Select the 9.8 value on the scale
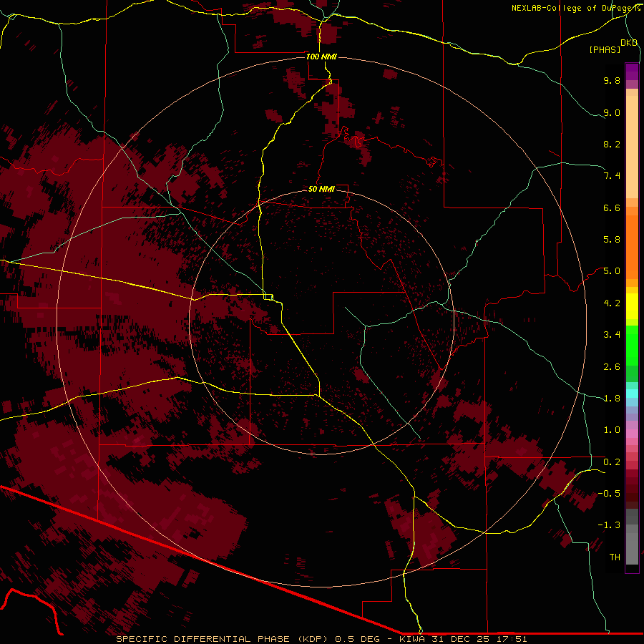The width and height of the screenshot is (644, 644). (x=612, y=80)
